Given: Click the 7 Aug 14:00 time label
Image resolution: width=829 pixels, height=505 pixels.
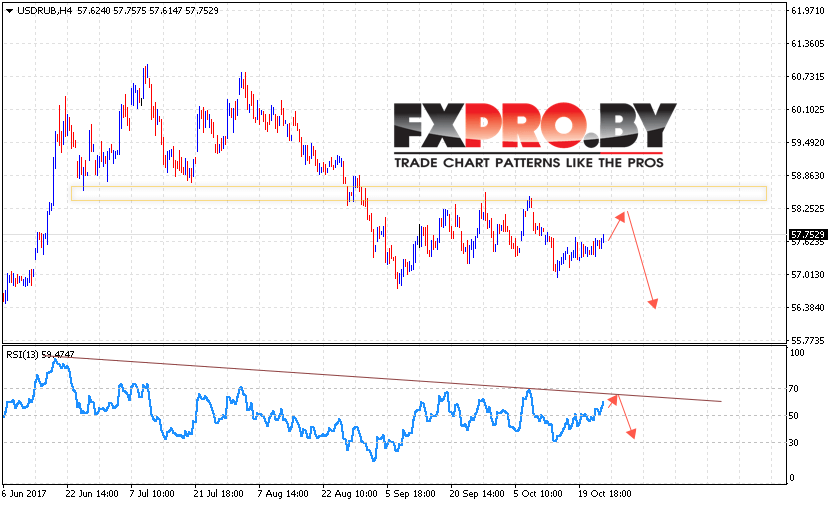Looking at the screenshot, I should (283, 494).
